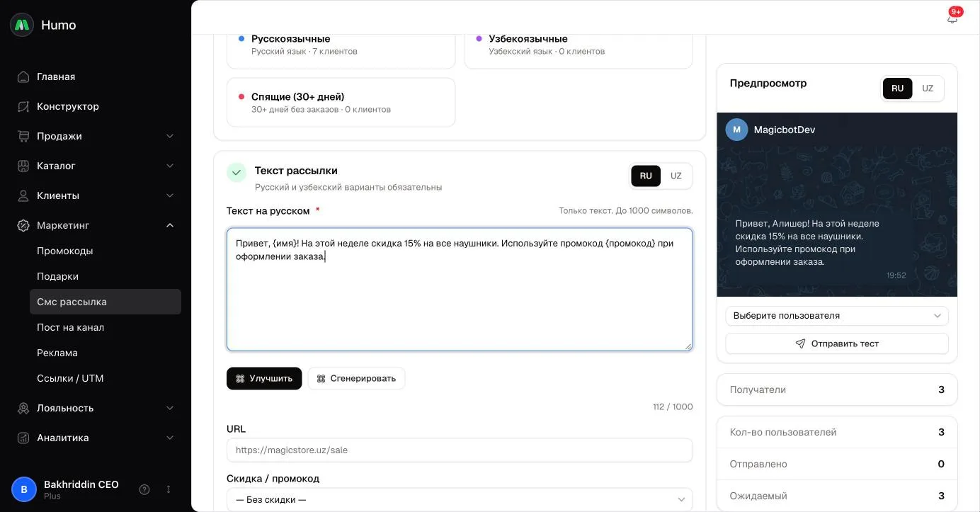Click the Клиенты person icon
980x512 pixels.
(x=23, y=195)
